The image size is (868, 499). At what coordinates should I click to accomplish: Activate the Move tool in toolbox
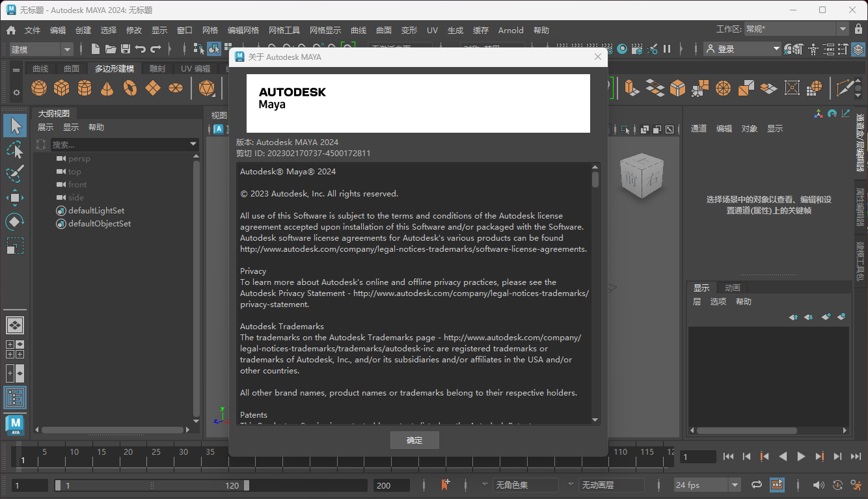tap(15, 197)
